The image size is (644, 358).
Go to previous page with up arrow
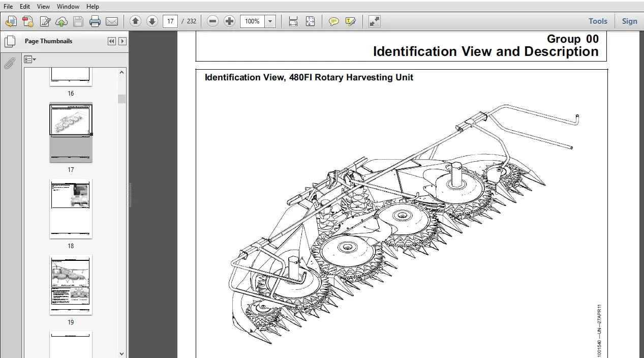click(x=135, y=21)
